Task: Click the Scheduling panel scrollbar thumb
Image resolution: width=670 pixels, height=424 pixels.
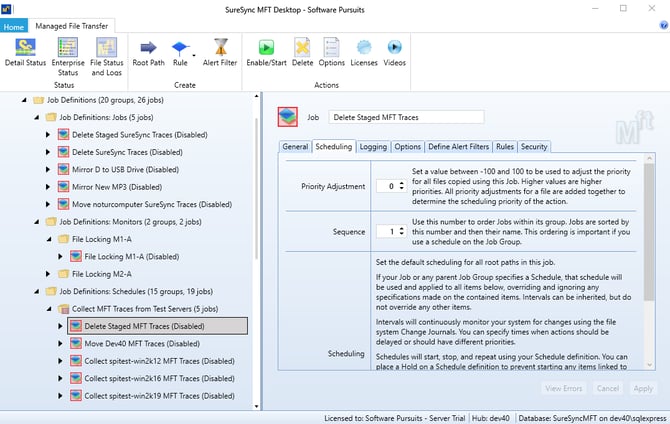Action: 649,232
